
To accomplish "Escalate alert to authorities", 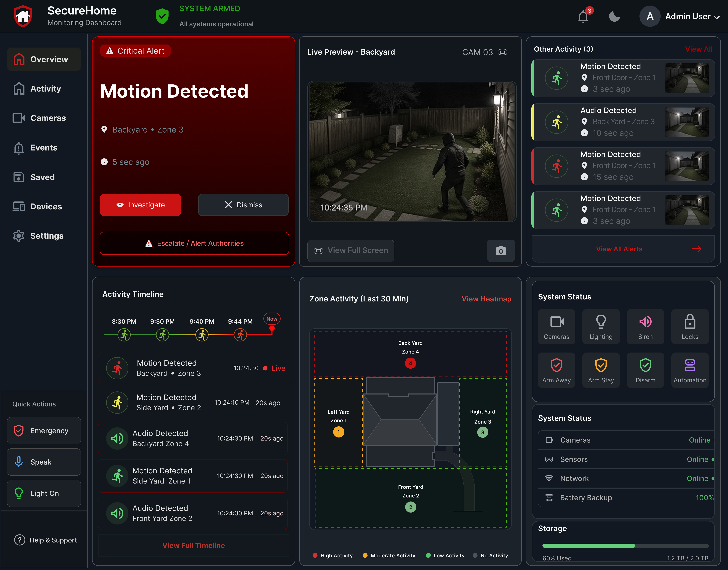I will coord(194,243).
